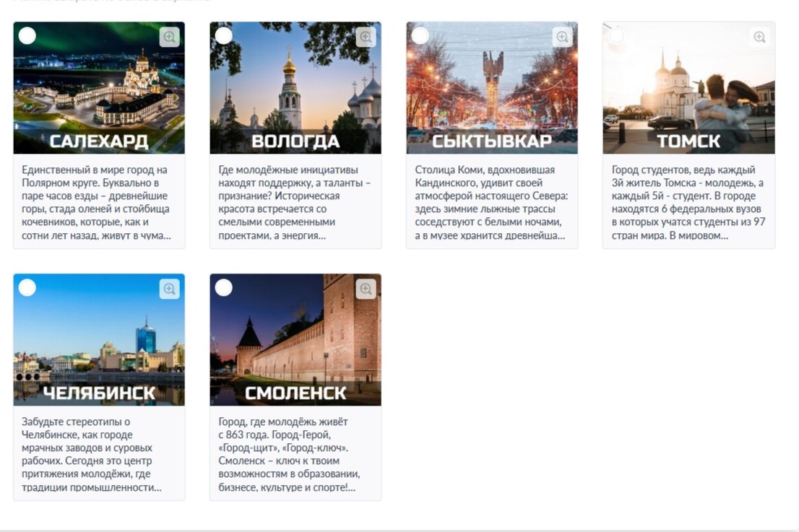Screen dimensions: 799x532
Task: Open the Салехард northern lights photo
Action: (x=99, y=87)
